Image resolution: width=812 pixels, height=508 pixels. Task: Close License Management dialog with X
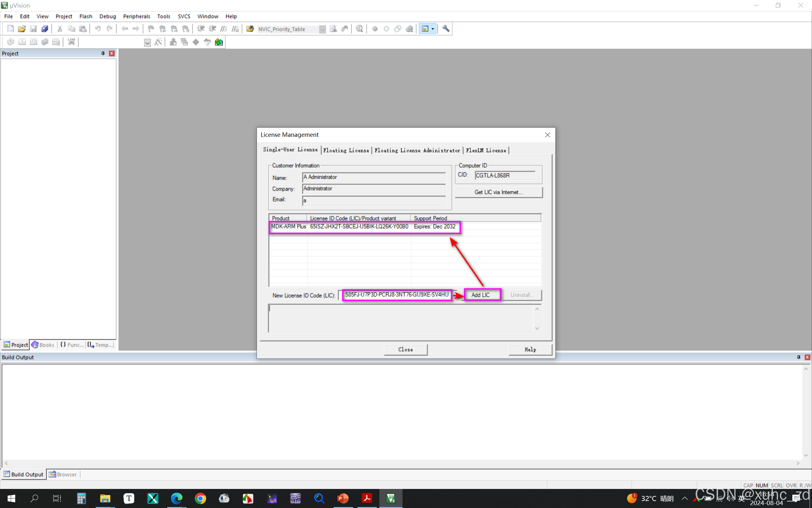[547, 135]
